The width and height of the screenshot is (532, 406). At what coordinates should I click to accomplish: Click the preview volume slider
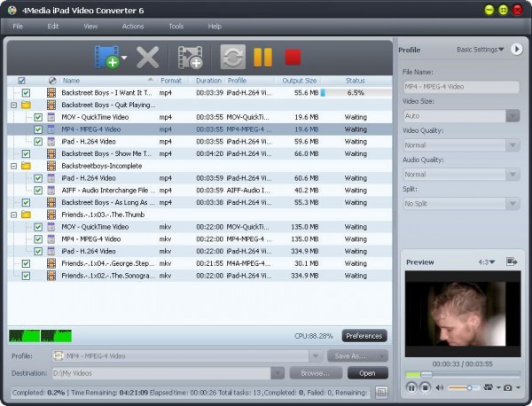tap(463, 387)
